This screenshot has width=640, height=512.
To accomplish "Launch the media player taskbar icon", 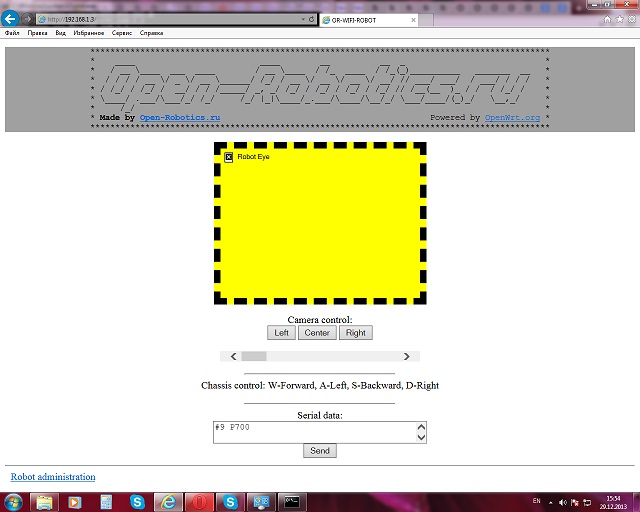I will tap(75, 502).
